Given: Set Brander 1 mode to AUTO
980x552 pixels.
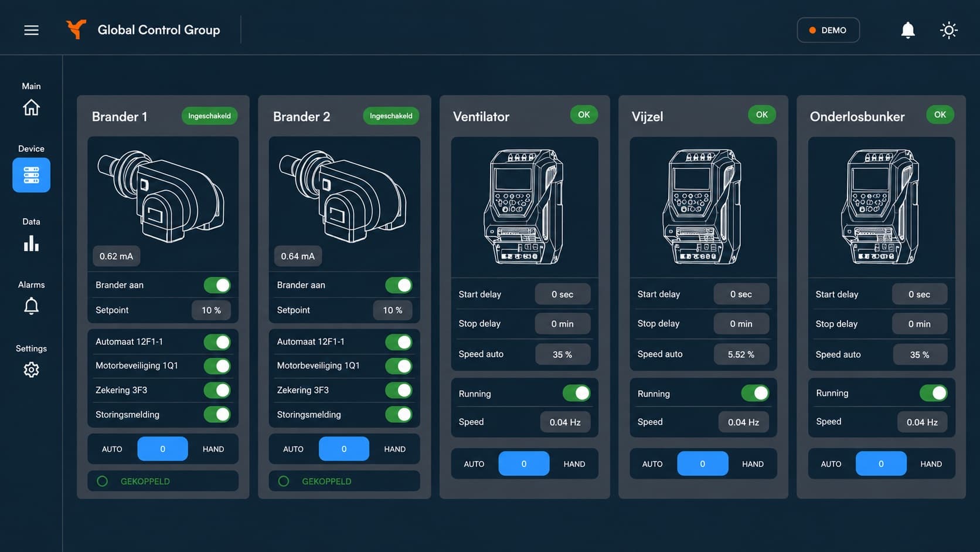Looking at the screenshot, I should (112, 449).
